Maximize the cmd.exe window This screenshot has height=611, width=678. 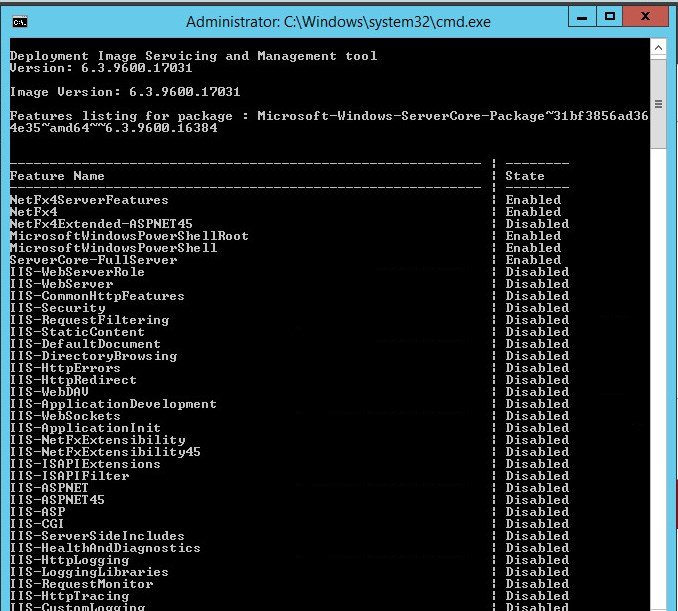(609, 17)
